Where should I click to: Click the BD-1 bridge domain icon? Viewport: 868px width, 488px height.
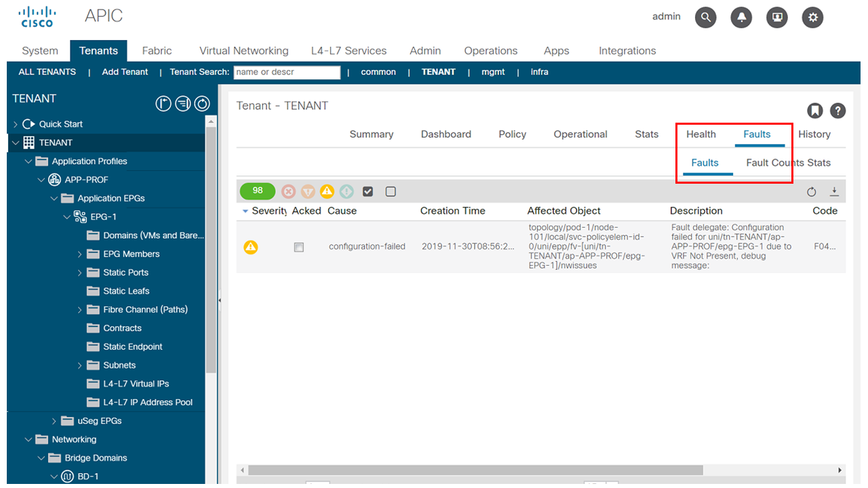pyautogui.click(x=68, y=476)
